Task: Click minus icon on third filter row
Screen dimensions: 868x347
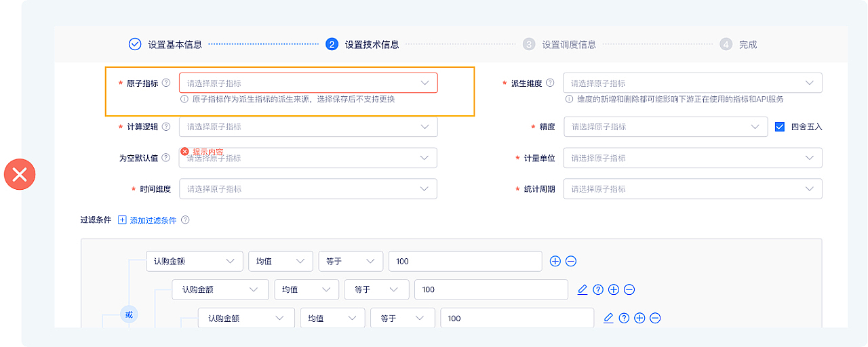Action: (655, 318)
